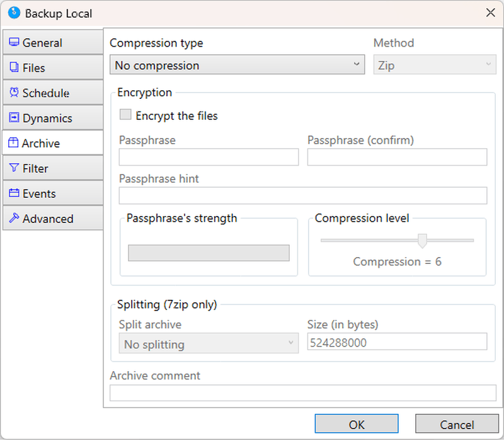Click the Dynamics tab icon
Viewport: 504px width, 441px height.
pos(14,117)
